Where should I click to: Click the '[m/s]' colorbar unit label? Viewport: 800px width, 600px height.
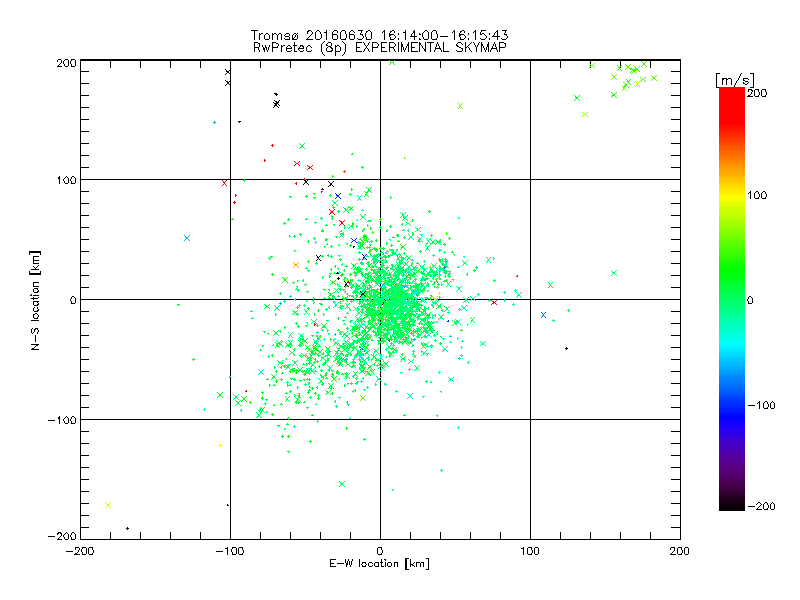tap(735, 81)
